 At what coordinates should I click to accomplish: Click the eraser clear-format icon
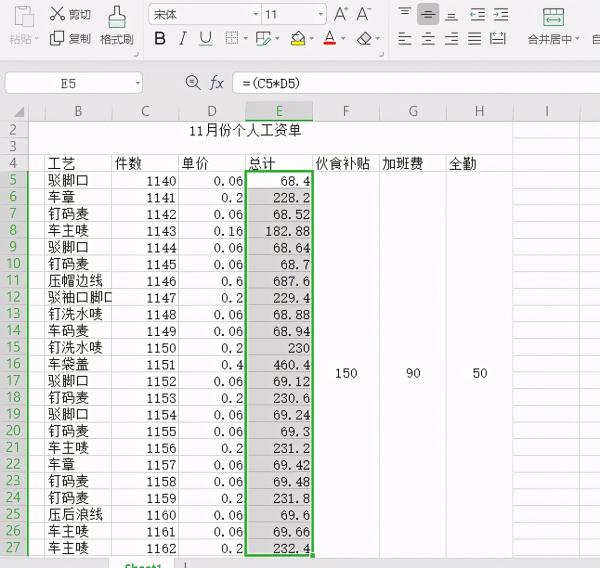[364, 38]
